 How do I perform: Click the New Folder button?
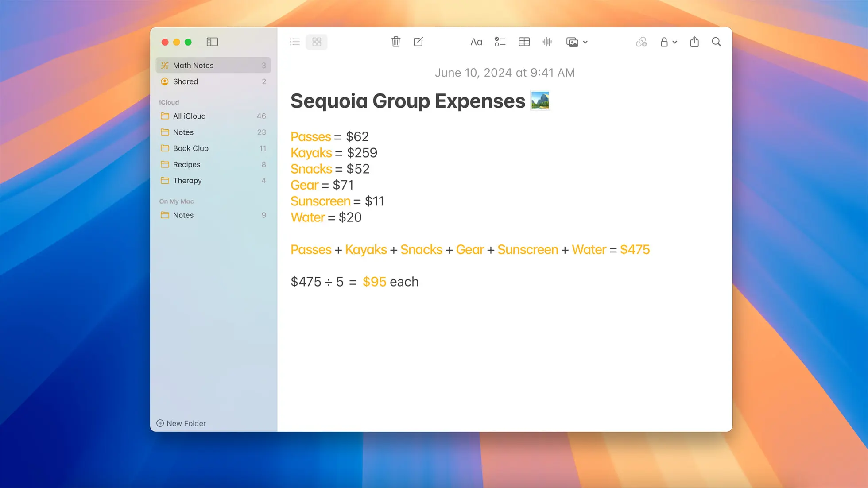coord(181,423)
